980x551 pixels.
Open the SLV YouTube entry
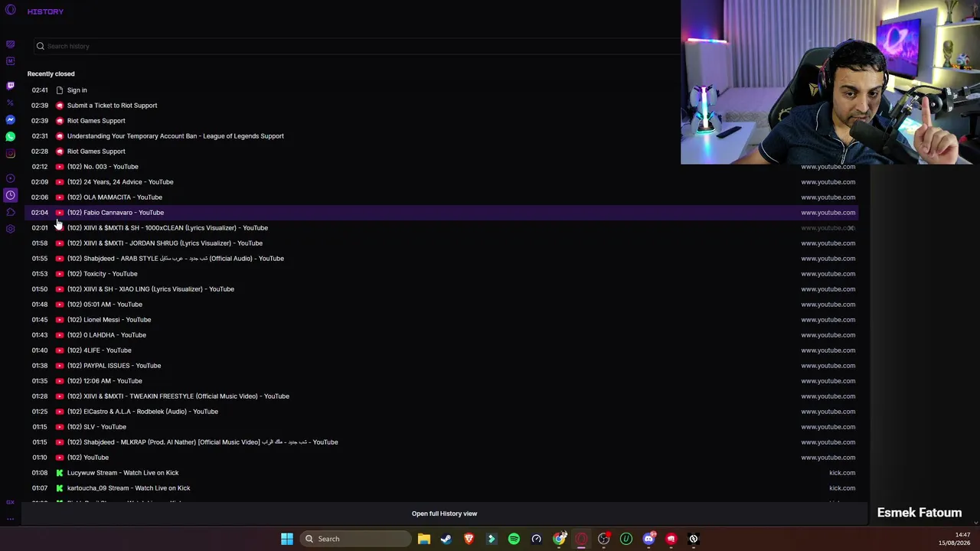point(441,427)
